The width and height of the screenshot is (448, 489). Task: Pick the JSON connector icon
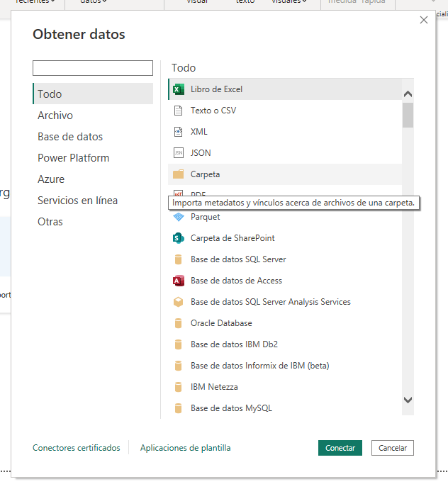click(x=179, y=153)
